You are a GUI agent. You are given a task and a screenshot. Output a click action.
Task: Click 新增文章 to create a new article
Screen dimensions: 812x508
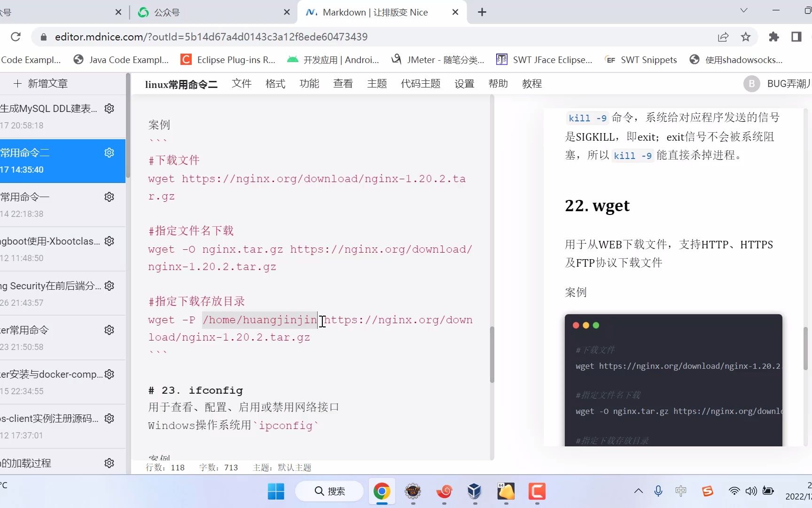click(x=40, y=83)
